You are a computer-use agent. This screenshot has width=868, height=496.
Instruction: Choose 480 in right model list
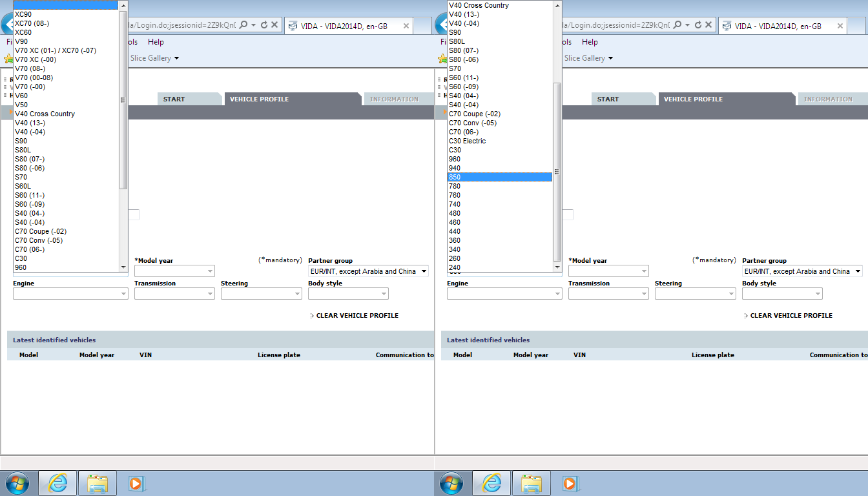click(500, 213)
